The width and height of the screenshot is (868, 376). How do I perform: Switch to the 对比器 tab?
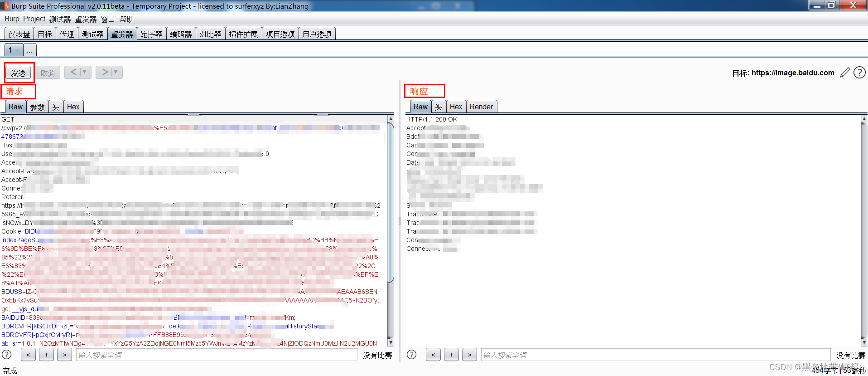(210, 34)
